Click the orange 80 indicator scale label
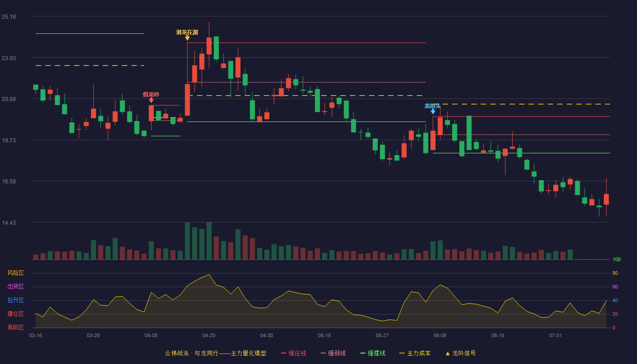Viewport: 637px width, 364px height. click(615, 273)
